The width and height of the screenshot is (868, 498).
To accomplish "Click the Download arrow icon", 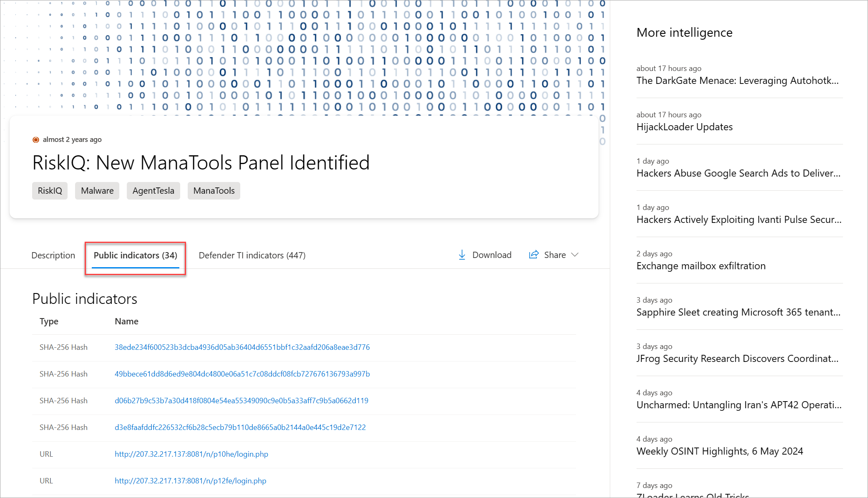I will click(x=462, y=255).
